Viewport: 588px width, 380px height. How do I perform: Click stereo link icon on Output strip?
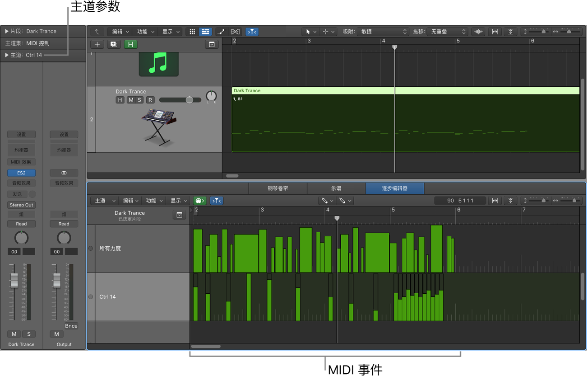pos(64,173)
